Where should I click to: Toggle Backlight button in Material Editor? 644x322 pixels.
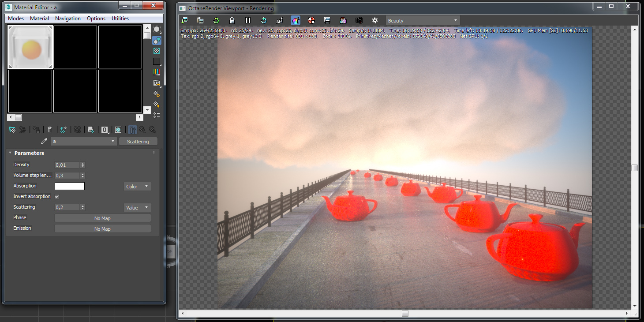(157, 40)
